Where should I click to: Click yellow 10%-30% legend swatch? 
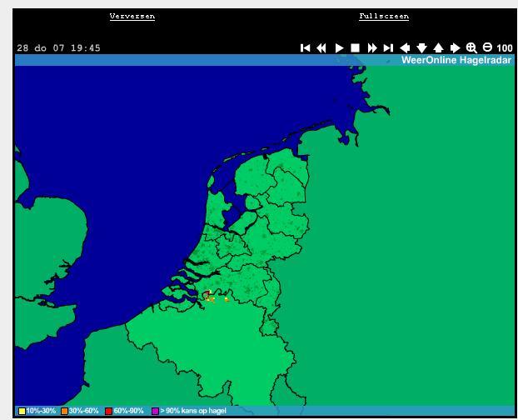pyautogui.click(x=22, y=411)
